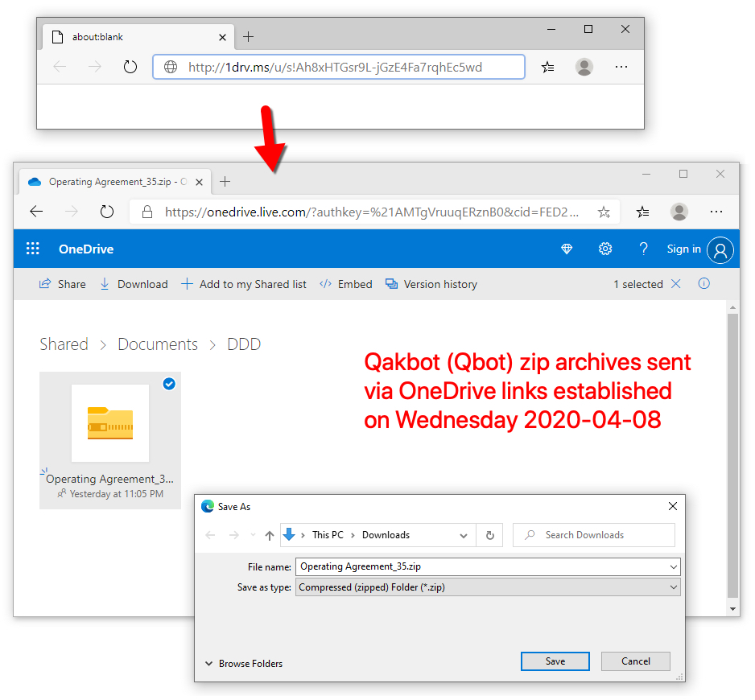Screen dimensions: 755x700
Task: Open the Save as type dropdown
Action: point(488,587)
